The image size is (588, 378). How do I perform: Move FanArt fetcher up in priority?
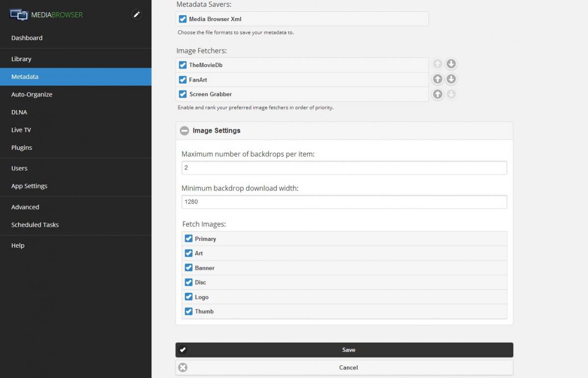tap(438, 79)
